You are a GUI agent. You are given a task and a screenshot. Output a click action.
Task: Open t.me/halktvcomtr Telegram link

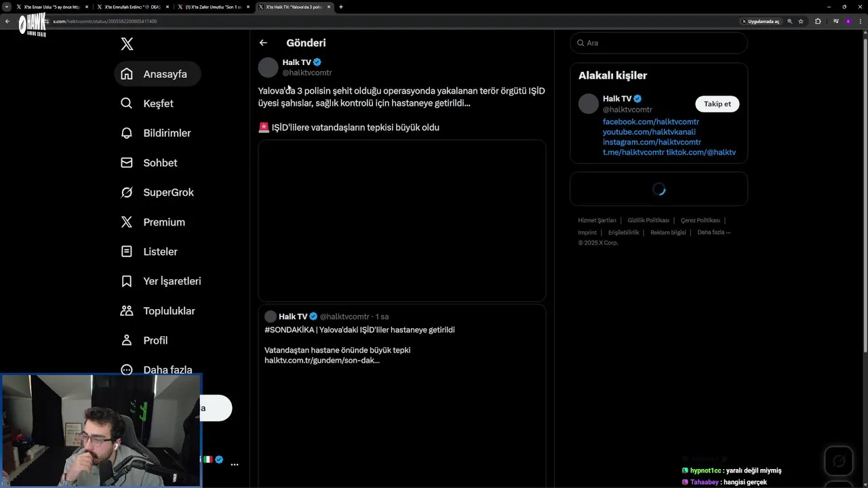pyautogui.click(x=633, y=152)
